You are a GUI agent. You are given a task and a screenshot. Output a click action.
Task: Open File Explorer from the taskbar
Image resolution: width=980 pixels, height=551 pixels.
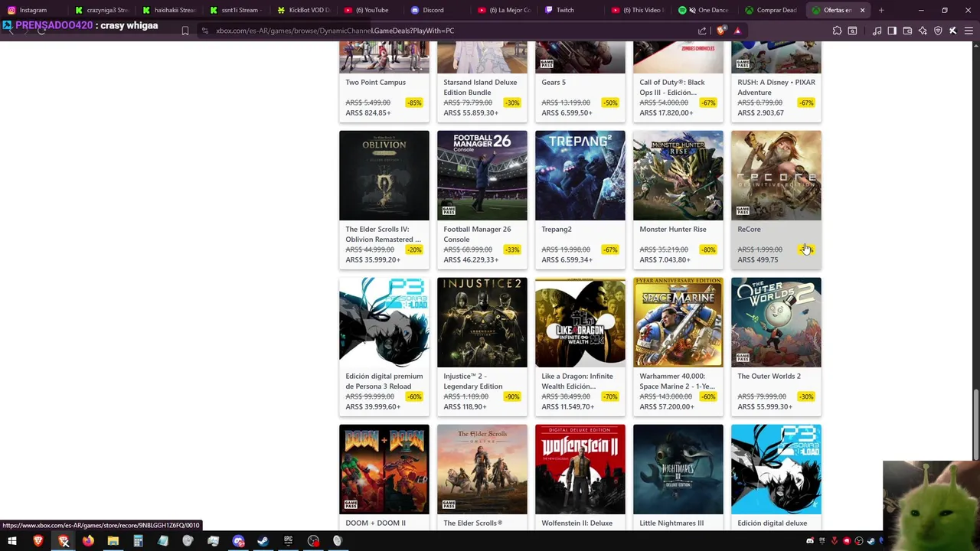coord(113,541)
